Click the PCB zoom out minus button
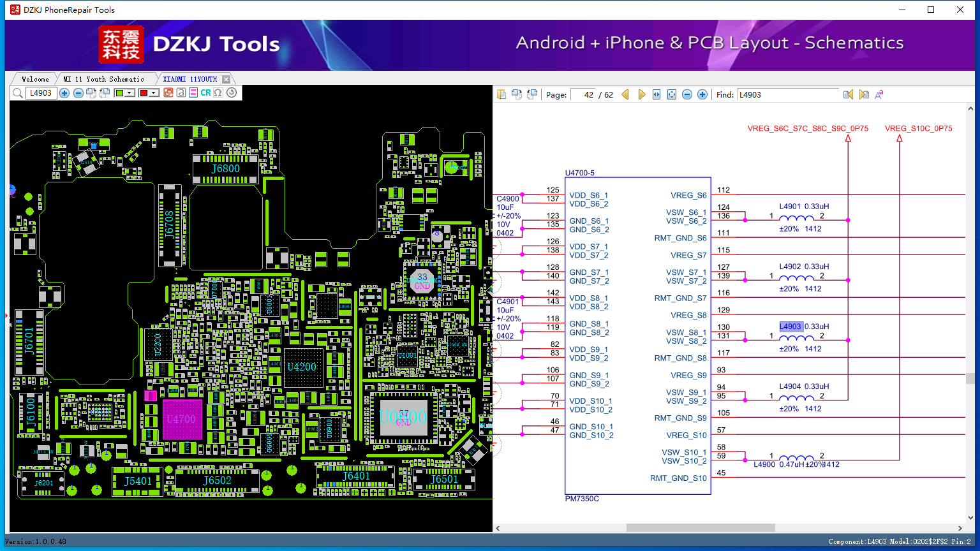Viewport: 980px width, 551px height. pos(78,93)
